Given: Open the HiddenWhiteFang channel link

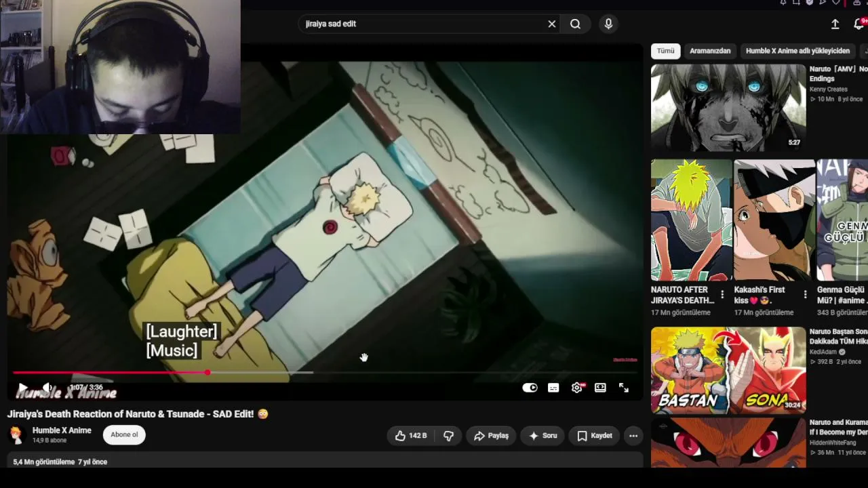Looking at the screenshot, I should tap(833, 443).
